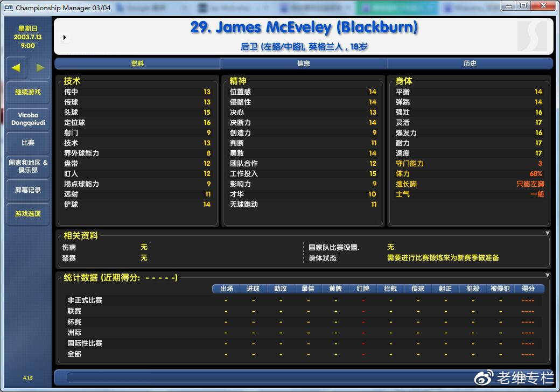Viewport: 560px width, 392px height.
Task: Click 继续游戏 button
Action: 28,92
